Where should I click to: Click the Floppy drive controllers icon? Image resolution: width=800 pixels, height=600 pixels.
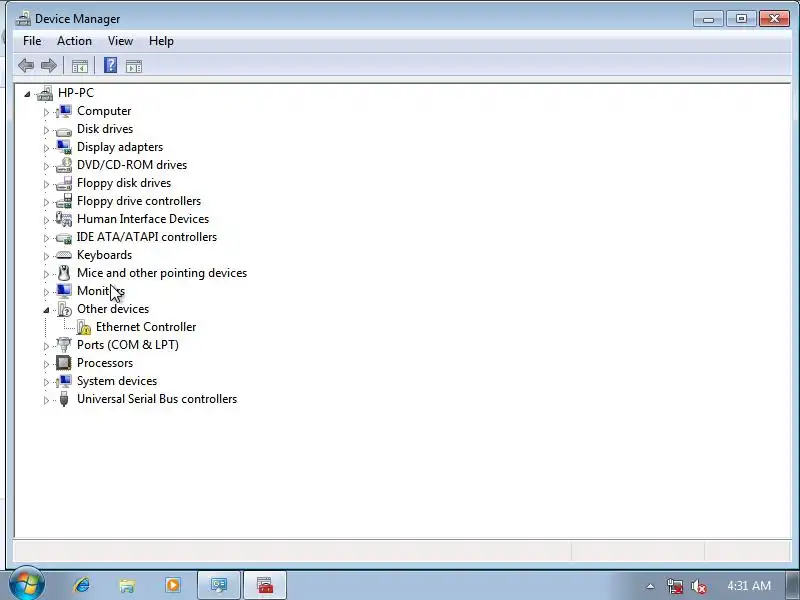coord(64,201)
